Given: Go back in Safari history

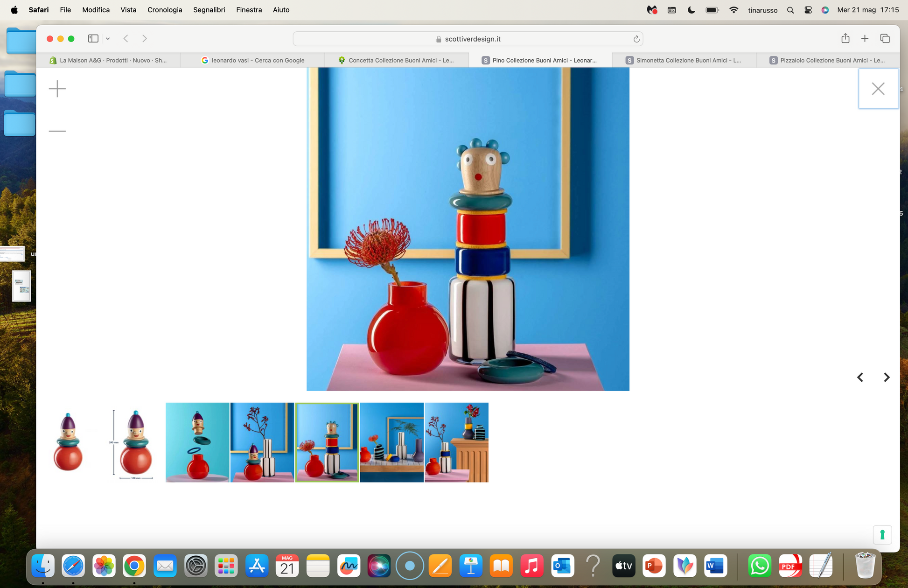Looking at the screenshot, I should (126, 39).
